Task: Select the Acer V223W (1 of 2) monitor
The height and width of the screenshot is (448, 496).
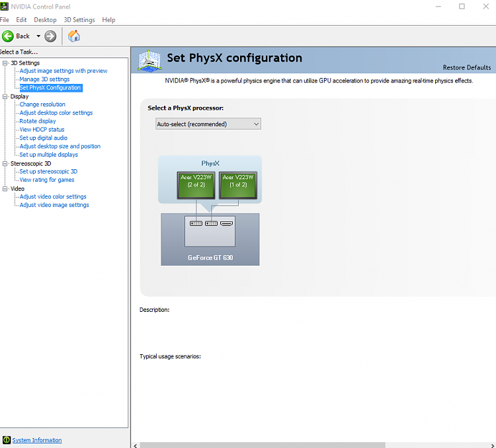Action: (238, 185)
